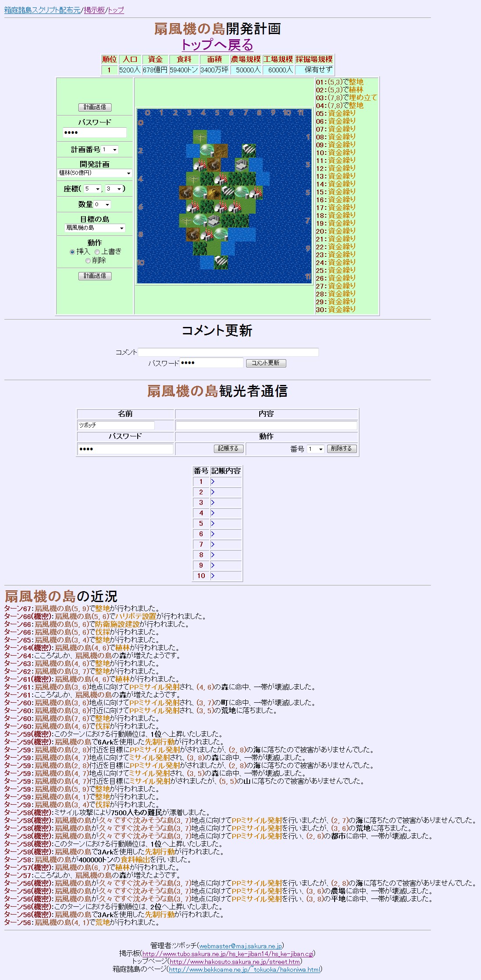
Task: Click the コメント text input field
Action: tap(228, 352)
